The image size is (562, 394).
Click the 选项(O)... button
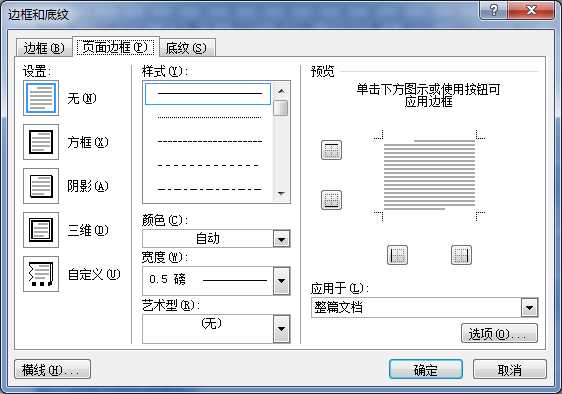pos(499,333)
